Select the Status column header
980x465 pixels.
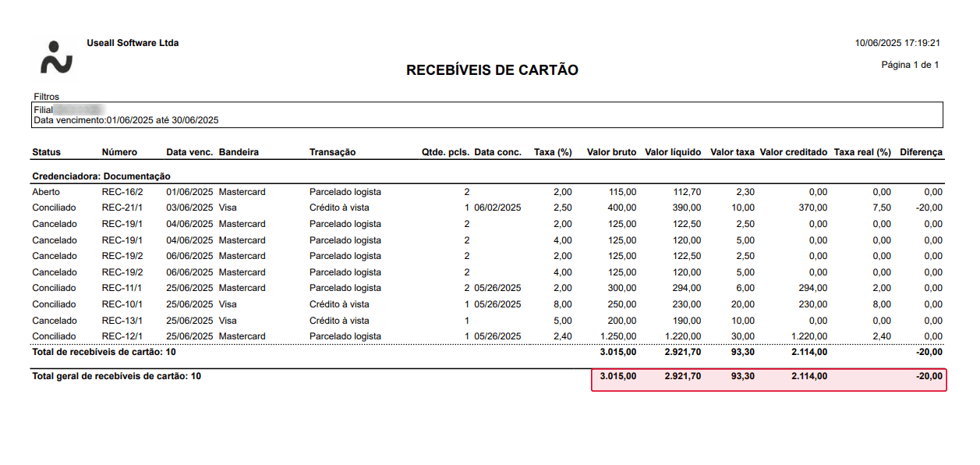point(46,152)
